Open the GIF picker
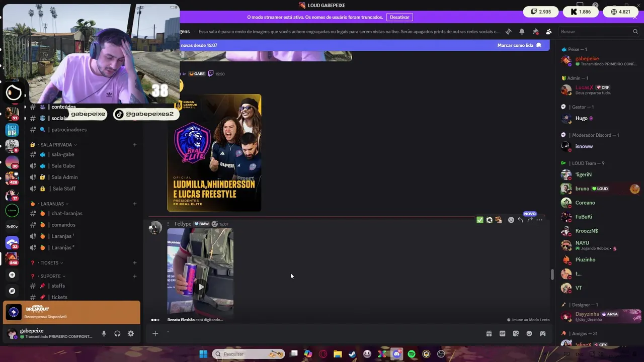Image resolution: width=644 pixels, height=362 pixels. 502,333
